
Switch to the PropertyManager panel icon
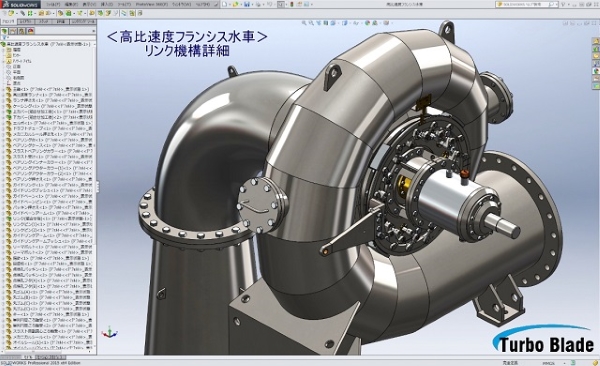click(x=13, y=31)
